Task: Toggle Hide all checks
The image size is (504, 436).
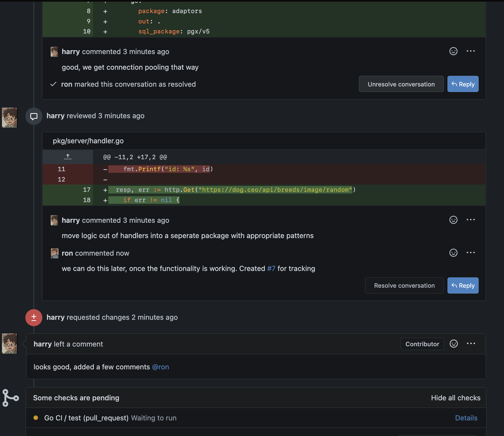Action: coord(456,398)
